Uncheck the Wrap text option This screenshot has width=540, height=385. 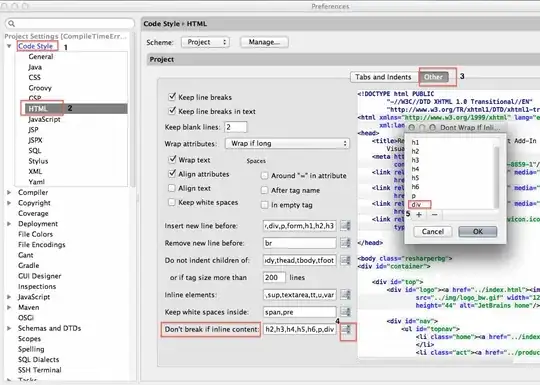[172, 159]
